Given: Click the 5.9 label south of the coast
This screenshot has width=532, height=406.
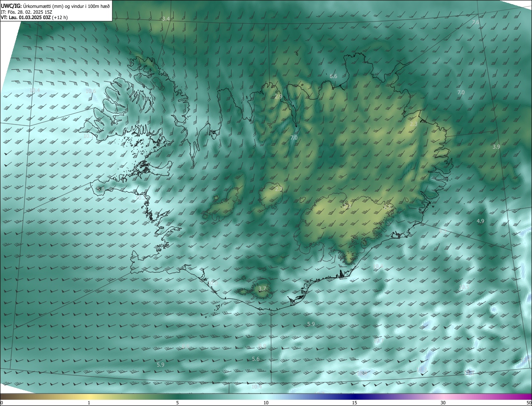Looking at the screenshot, I should click(310, 324).
